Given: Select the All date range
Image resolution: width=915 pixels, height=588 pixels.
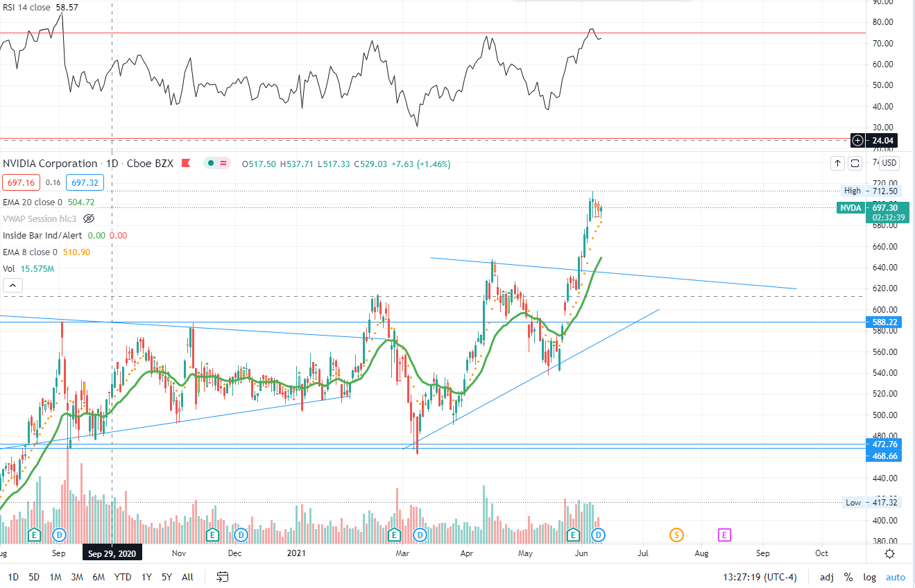Looking at the screenshot, I should (x=187, y=576).
